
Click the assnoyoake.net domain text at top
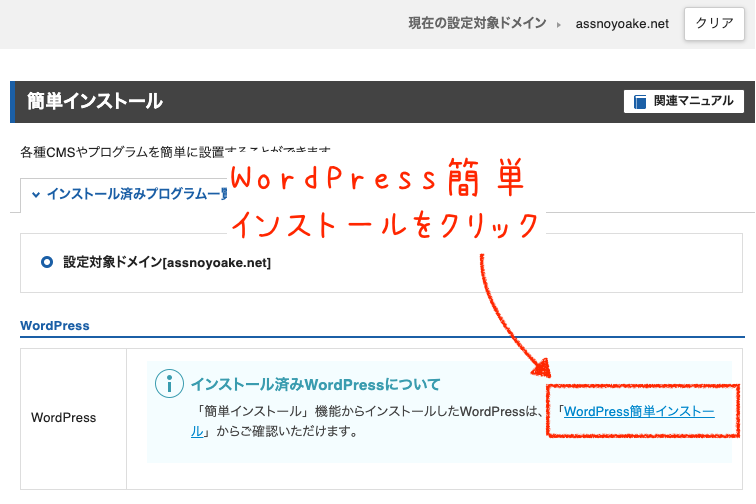(622, 24)
